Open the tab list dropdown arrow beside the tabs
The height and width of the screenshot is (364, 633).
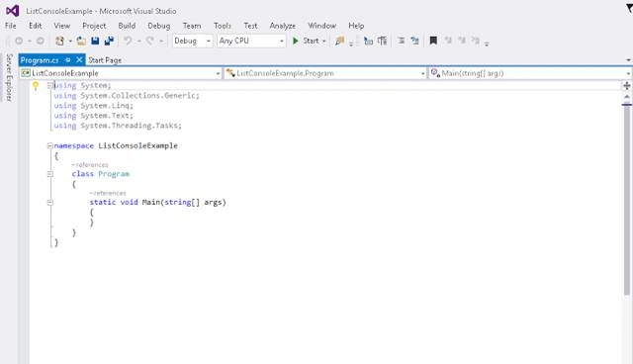[629, 60]
